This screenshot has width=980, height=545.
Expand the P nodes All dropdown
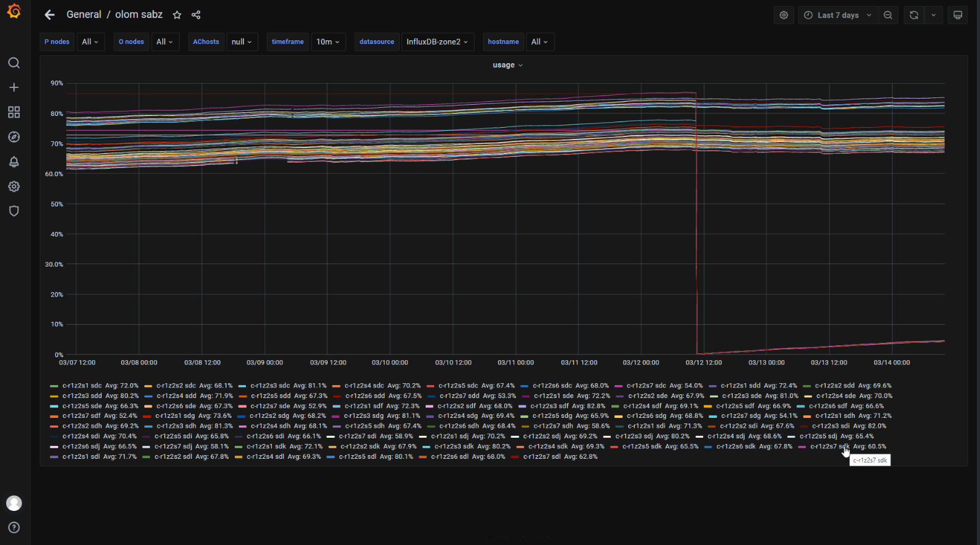(90, 42)
